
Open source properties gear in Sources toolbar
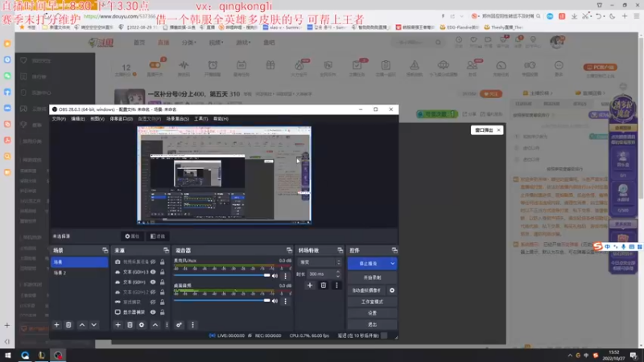142,325
